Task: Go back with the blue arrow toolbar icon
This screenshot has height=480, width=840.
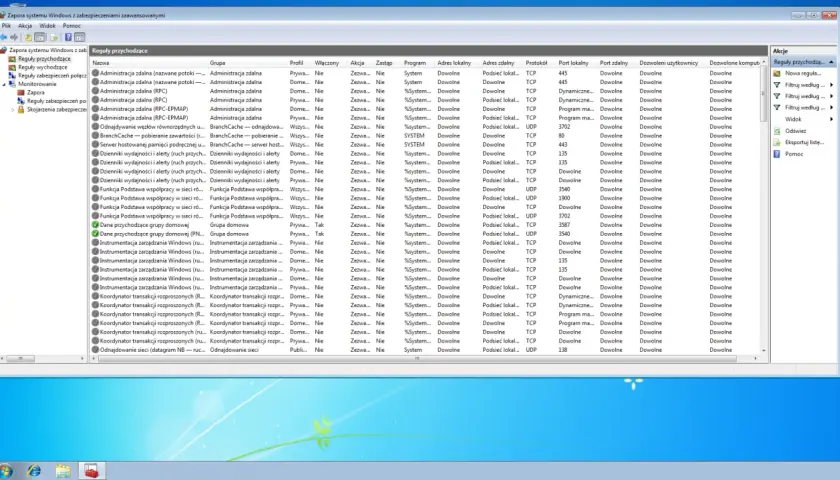Action: pyautogui.click(x=4, y=37)
